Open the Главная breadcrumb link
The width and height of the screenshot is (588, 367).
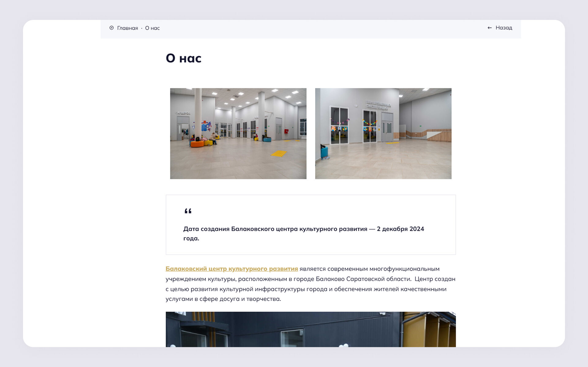(x=127, y=28)
